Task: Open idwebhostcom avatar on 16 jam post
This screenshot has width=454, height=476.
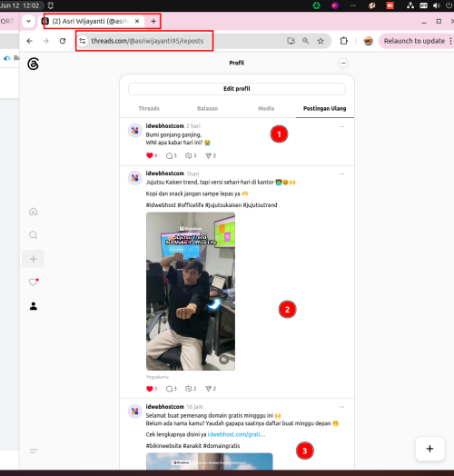Action: (135, 411)
